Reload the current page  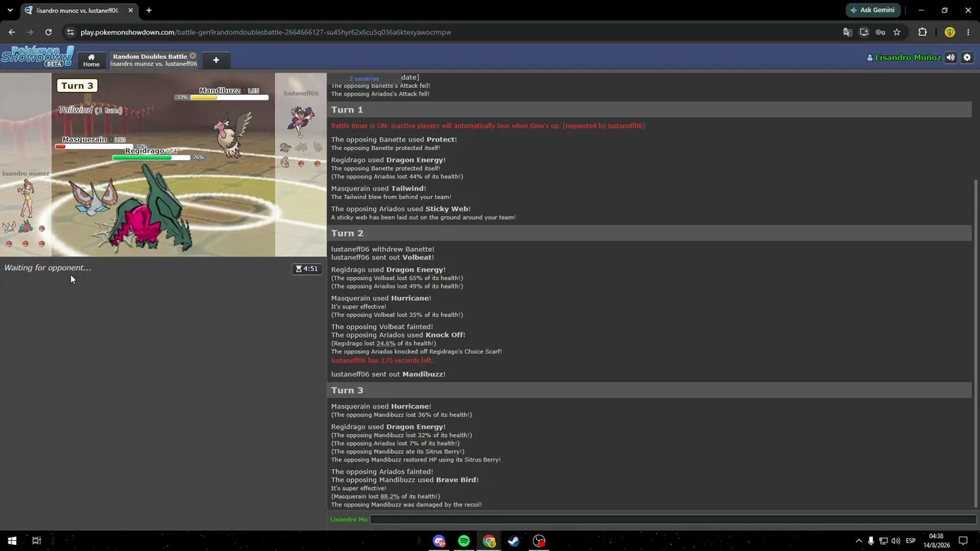pos(48,32)
